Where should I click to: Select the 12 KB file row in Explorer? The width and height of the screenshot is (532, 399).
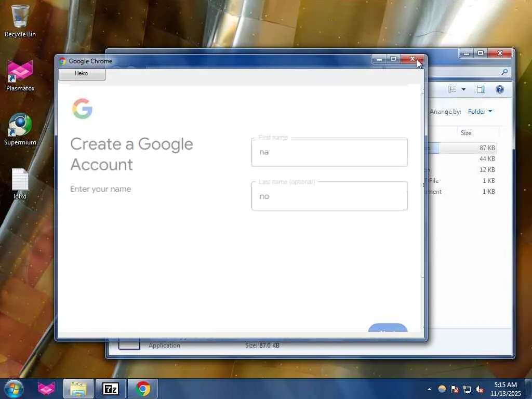pyautogui.click(x=462, y=170)
